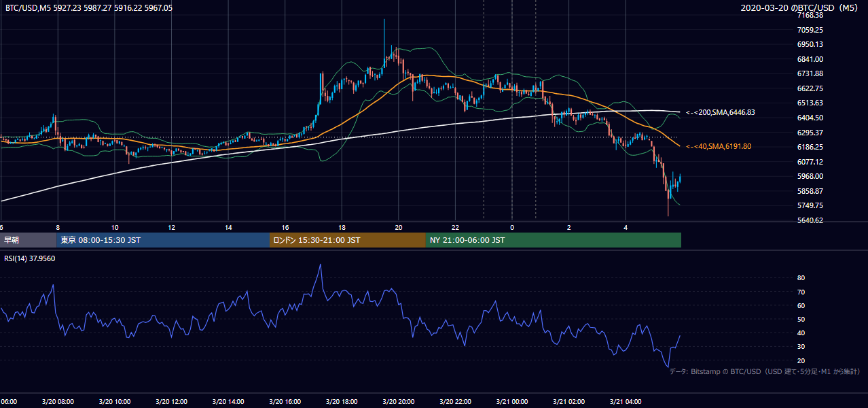Viewport: 868px width, 408px height.
Task: Click the 3/21 04:00 date axis label
Action: (626, 402)
